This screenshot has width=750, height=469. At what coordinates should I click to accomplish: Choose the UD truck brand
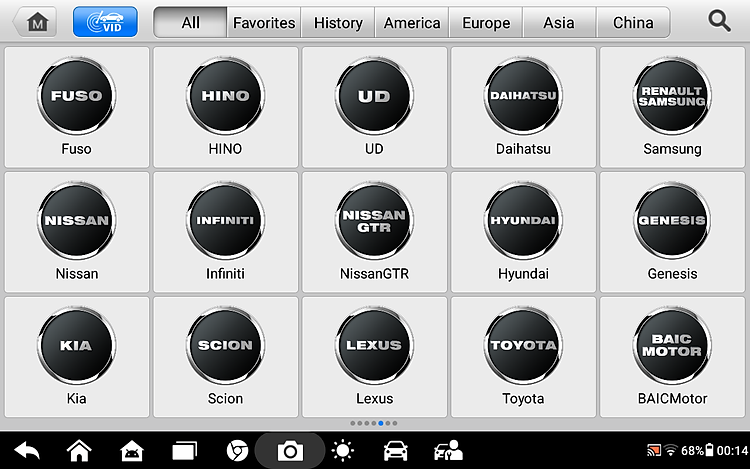(375, 107)
